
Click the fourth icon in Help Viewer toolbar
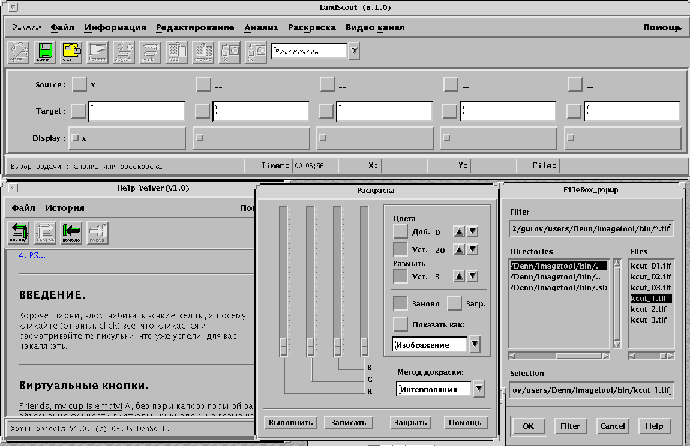pos(97,233)
